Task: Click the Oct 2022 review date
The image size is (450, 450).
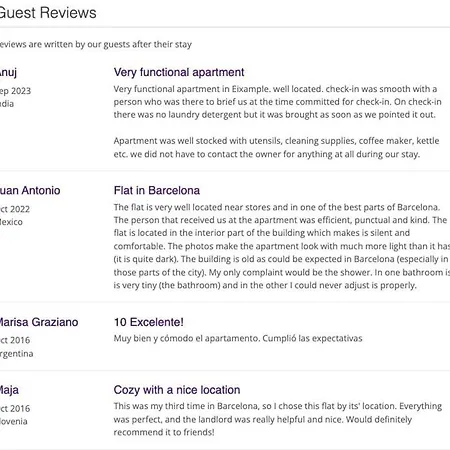Action: tap(15, 209)
